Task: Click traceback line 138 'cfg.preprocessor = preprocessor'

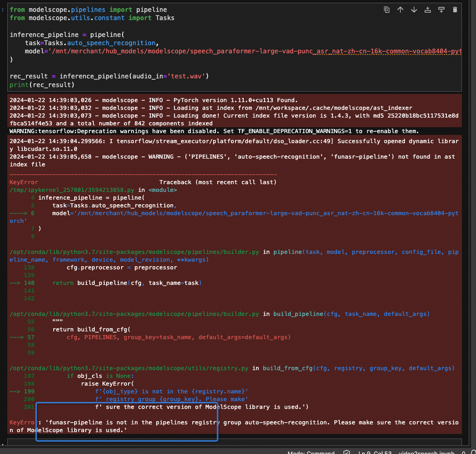Action: coord(122,268)
